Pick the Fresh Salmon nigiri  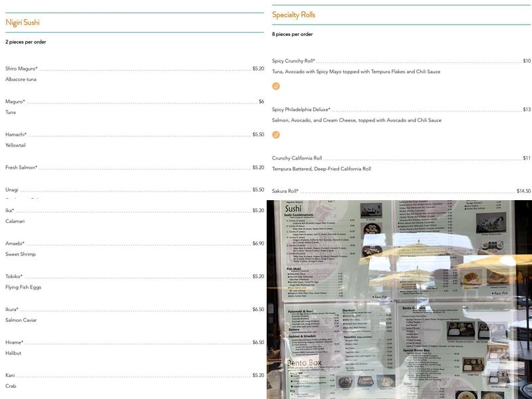coord(21,168)
